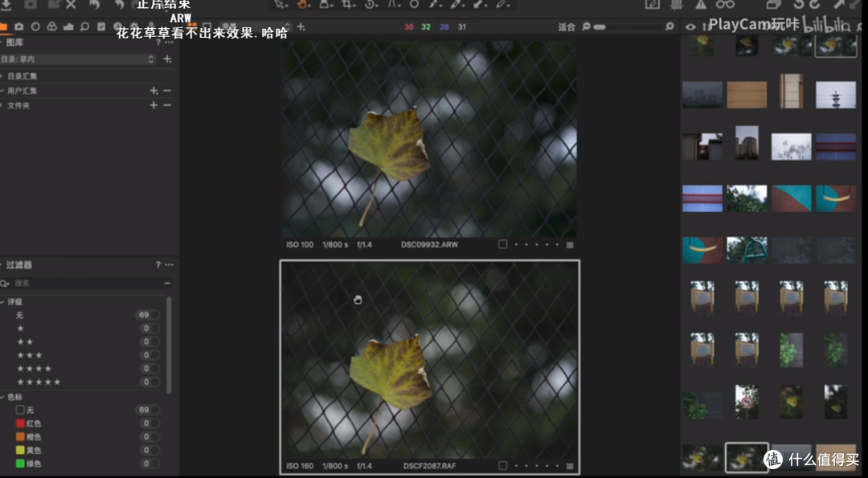Image resolution: width=868 pixels, height=478 pixels.
Task: Open the 过滤器 panel three-dots menu
Action: click(x=169, y=265)
